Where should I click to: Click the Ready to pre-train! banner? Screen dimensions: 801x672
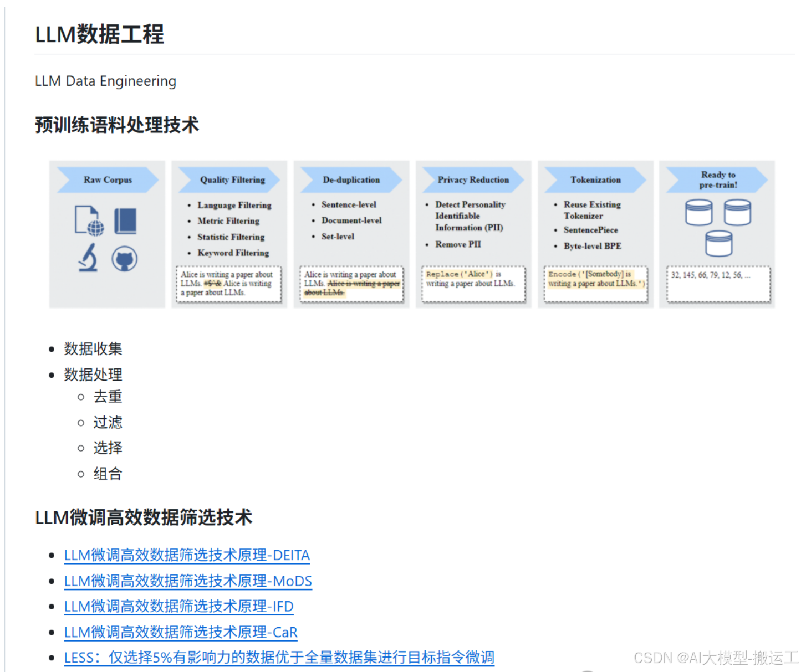coord(717,179)
